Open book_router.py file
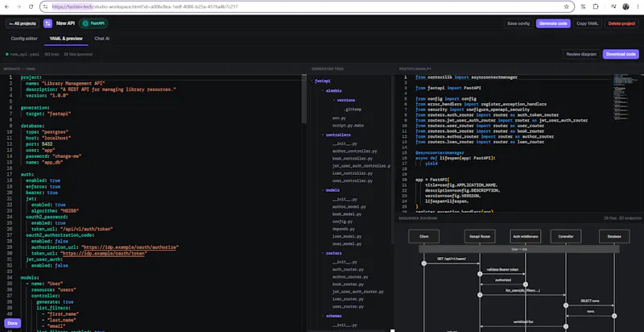Viewport: 644px width, 332px height. coord(349,284)
